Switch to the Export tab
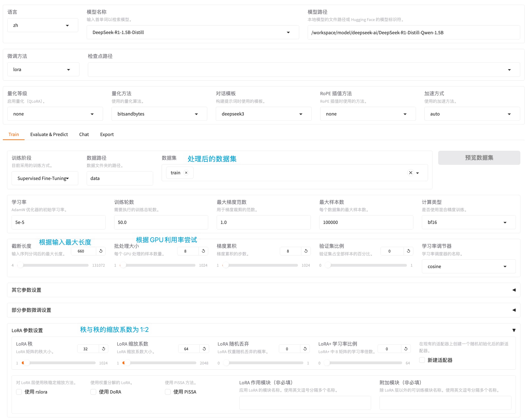Screen dimensions: 527x420 coord(107,134)
